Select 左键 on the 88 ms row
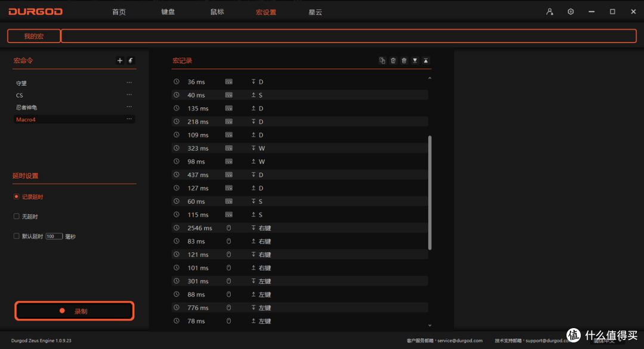644x349 pixels. coord(265,295)
